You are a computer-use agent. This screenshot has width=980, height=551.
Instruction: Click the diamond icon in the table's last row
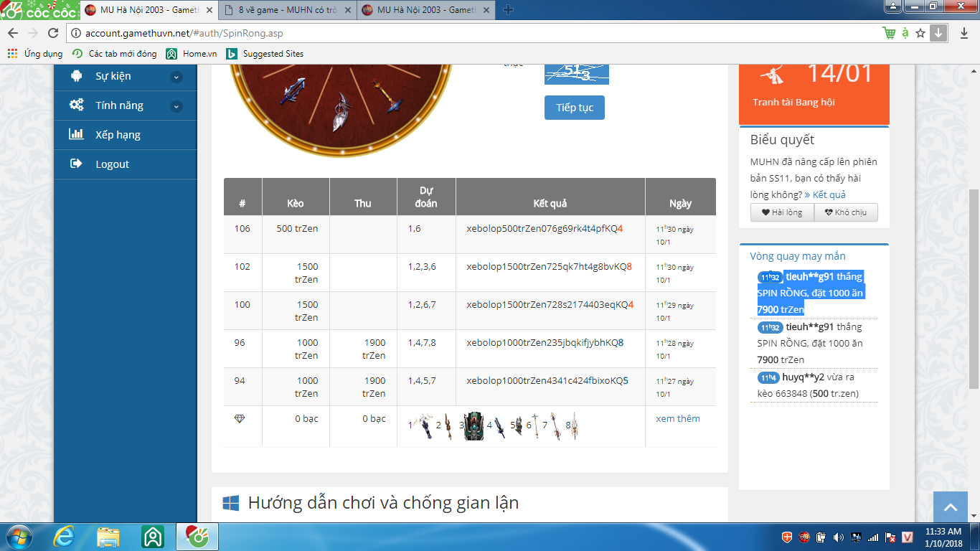240,418
